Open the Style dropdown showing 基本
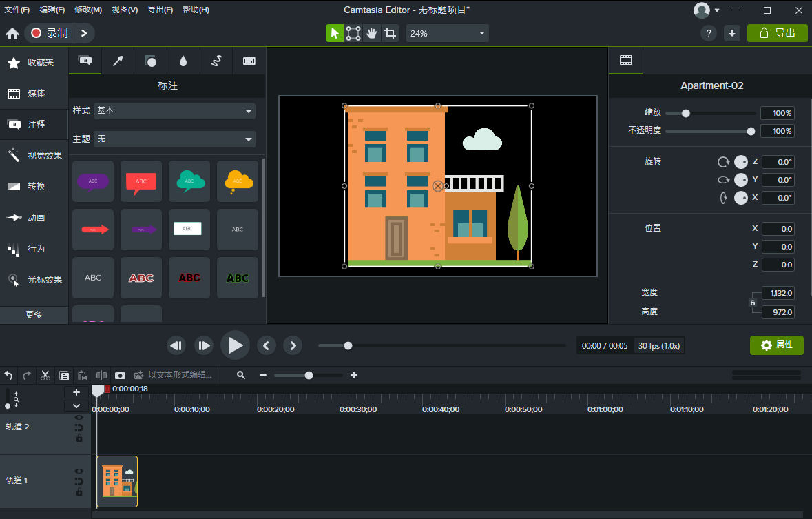The image size is (812, 519). 174,110
